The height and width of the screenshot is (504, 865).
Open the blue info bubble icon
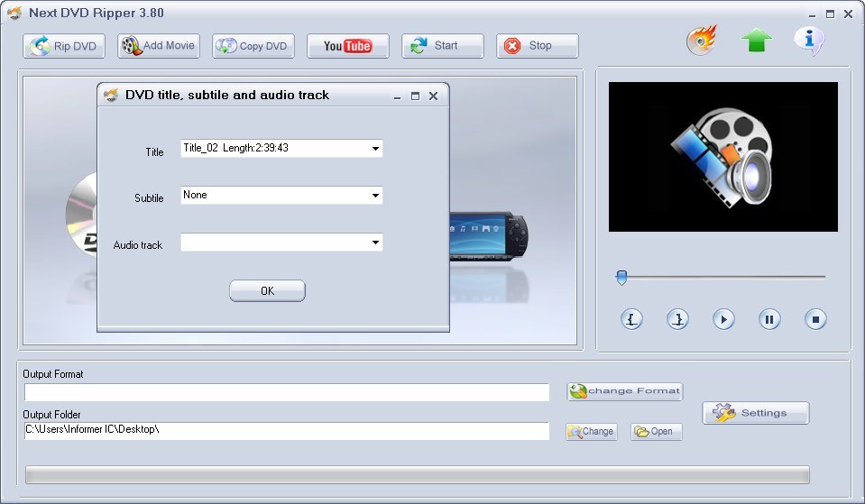(x=808, y=41)
